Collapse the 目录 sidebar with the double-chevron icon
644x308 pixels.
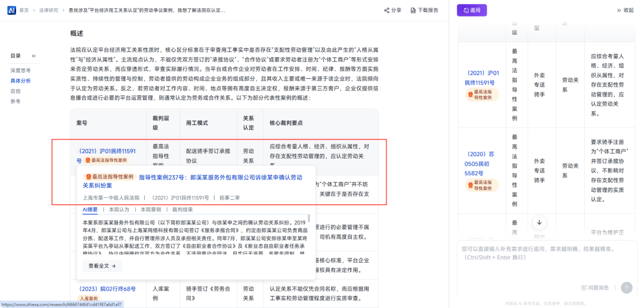[x=33, y=56]
